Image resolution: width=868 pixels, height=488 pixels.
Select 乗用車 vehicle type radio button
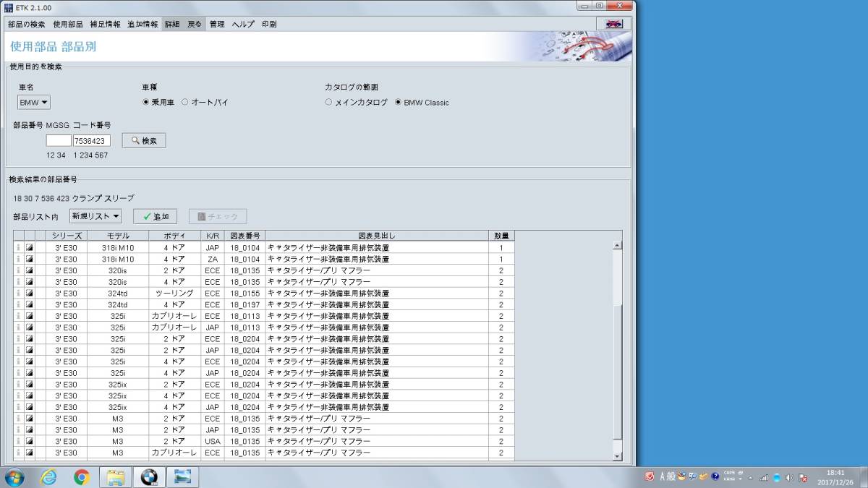145,103
